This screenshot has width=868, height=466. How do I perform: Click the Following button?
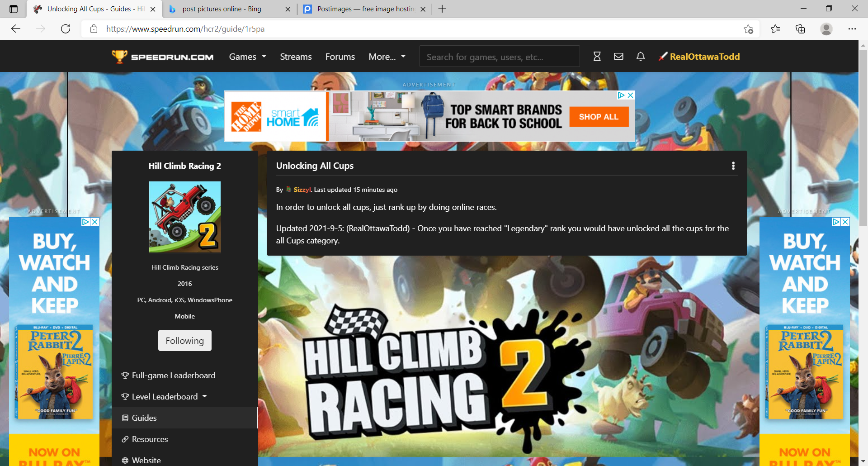coord(184,341)
